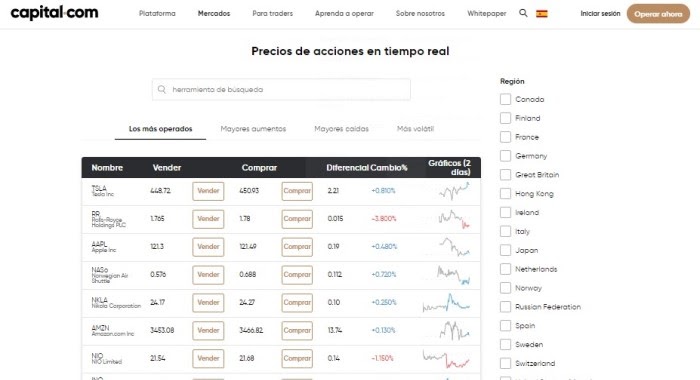The width and height of the screenshot is (700, 380).
Task: Check the France region checkbox
Action: 505,137
